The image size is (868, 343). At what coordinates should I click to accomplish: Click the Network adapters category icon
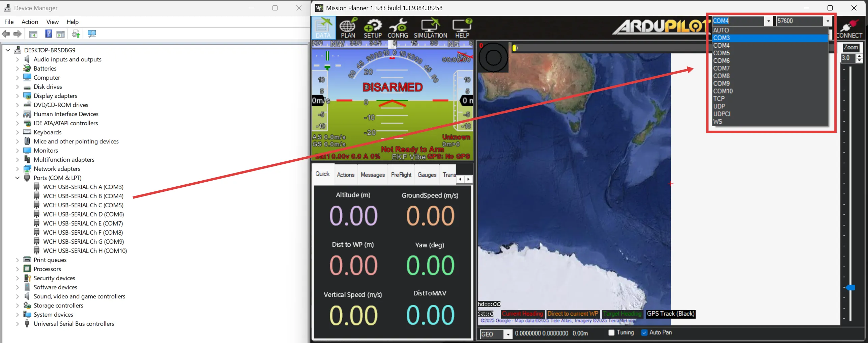(x=27, y=168)
